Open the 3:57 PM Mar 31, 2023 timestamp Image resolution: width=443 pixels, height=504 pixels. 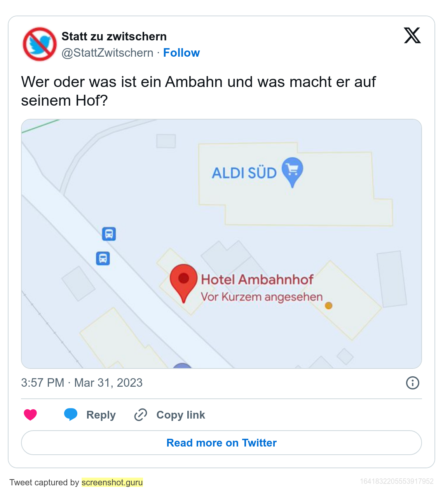click(x=82, y=383)
